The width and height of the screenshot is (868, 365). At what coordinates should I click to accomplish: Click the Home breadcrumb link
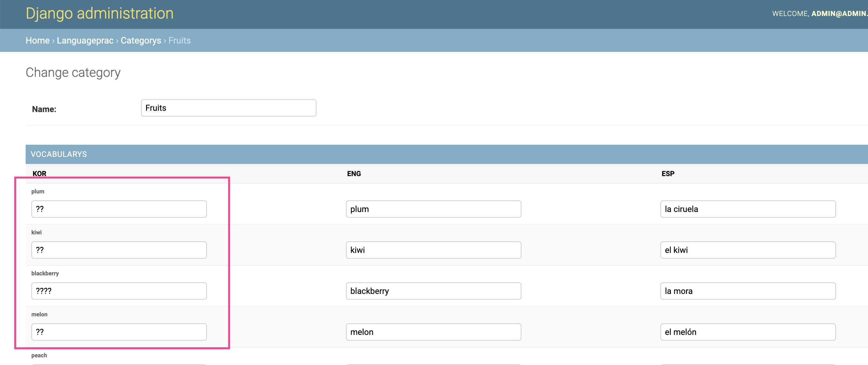pos(37,40)
